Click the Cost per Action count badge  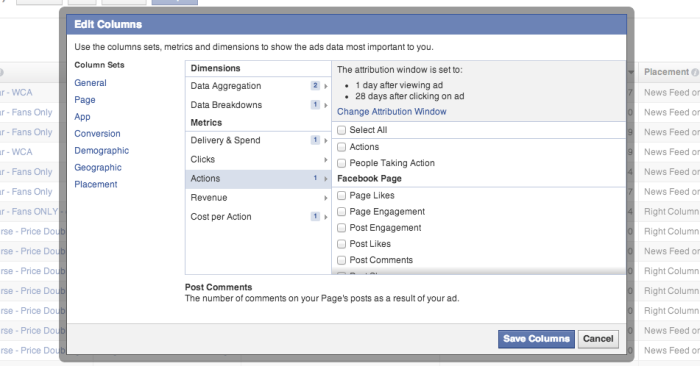click(315, 216)
